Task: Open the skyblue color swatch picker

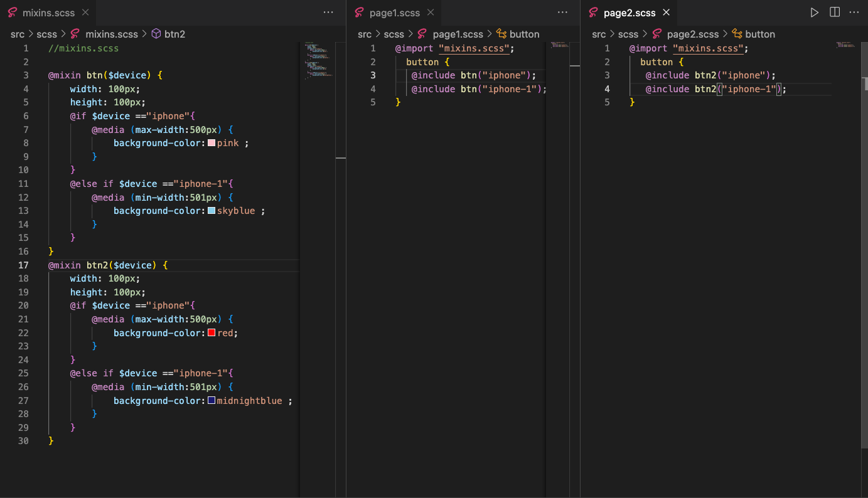Action: tap(212, 211)
